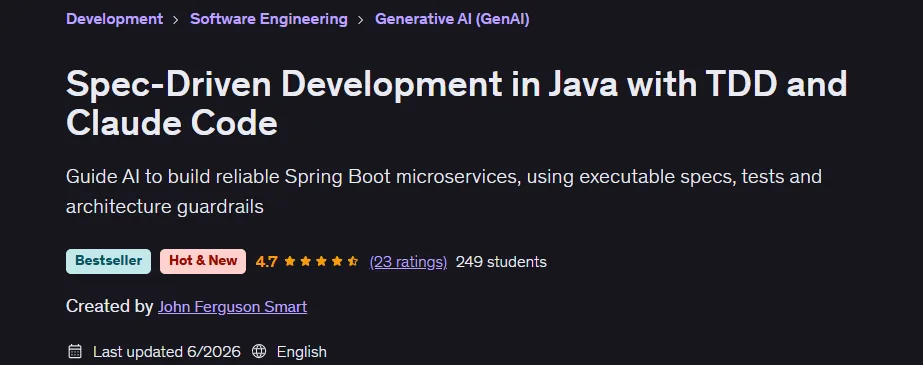
Task: Click the Hot & New badge
Action: tap(203, 261)
